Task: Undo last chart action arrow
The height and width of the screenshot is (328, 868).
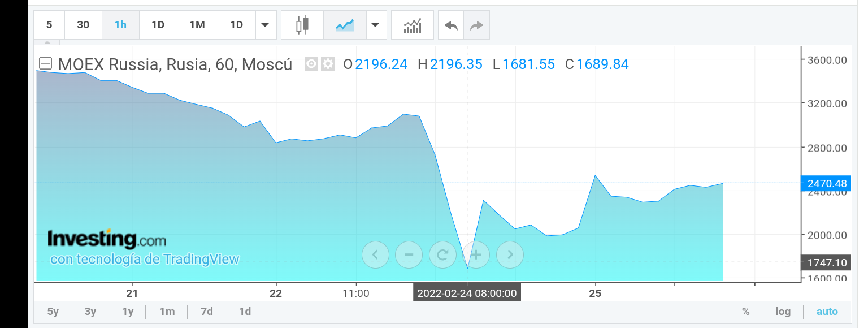Action: click(x=451, y=25)
